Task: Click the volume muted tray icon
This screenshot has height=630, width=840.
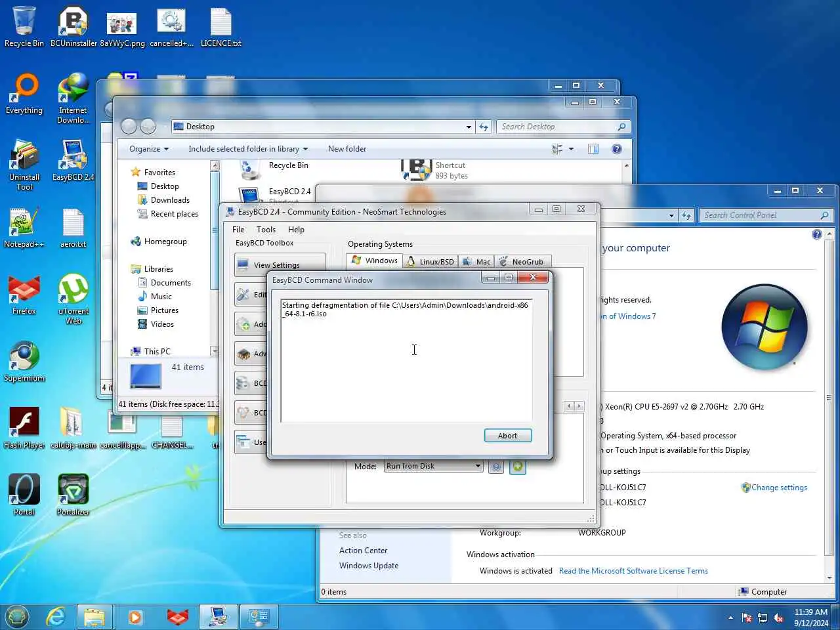Action: pos(778,618)
